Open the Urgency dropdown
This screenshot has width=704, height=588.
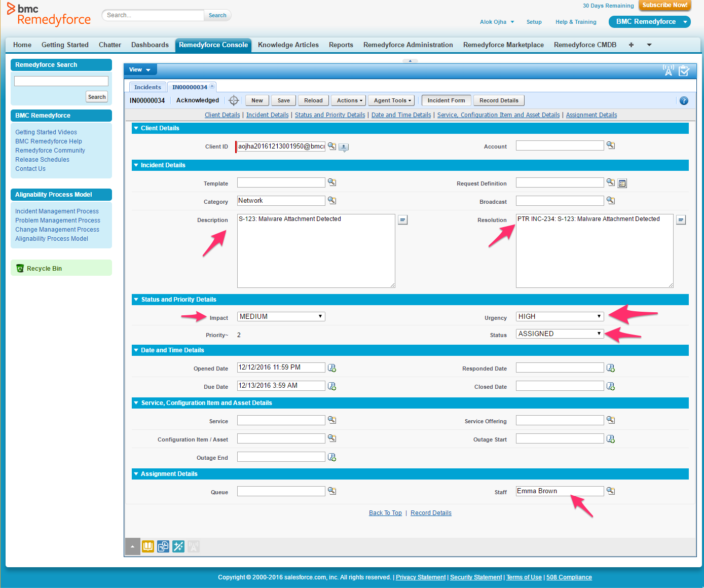(x=560, y=316)
